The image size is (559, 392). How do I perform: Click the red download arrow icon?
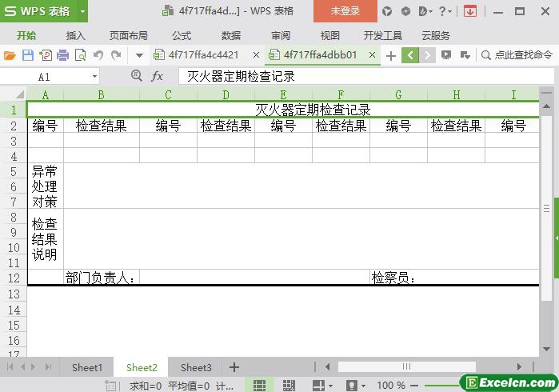coord(470,11)
